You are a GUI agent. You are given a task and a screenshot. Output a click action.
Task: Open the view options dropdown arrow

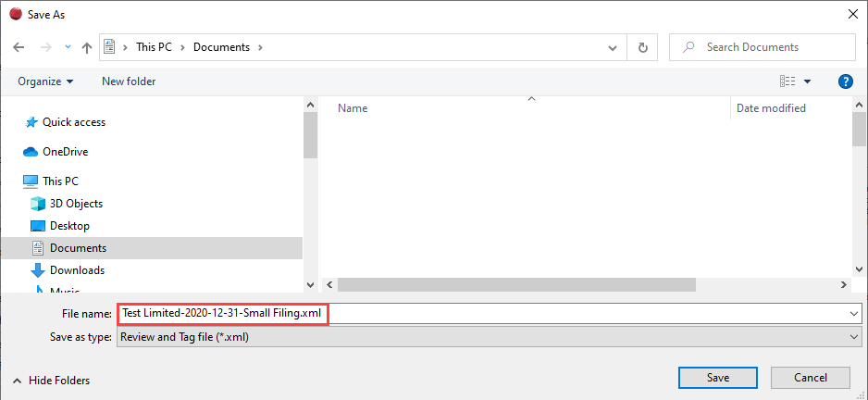807,81
